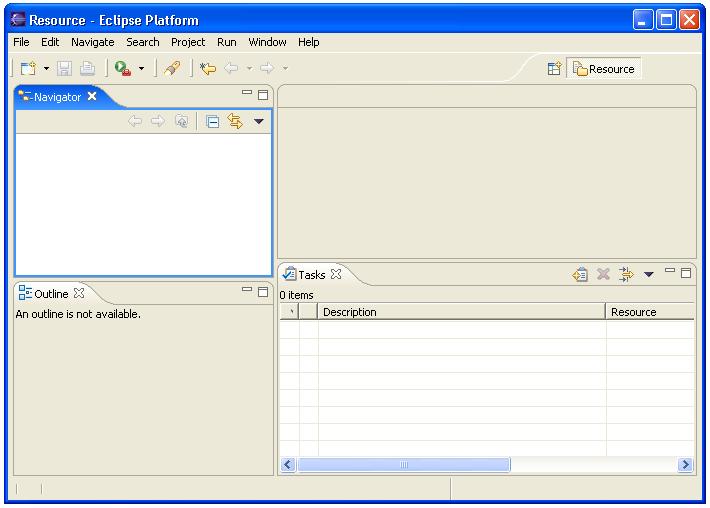
Task: Click the Tasks horizontal scrollbar right arrow
Action: click(686, 465)
